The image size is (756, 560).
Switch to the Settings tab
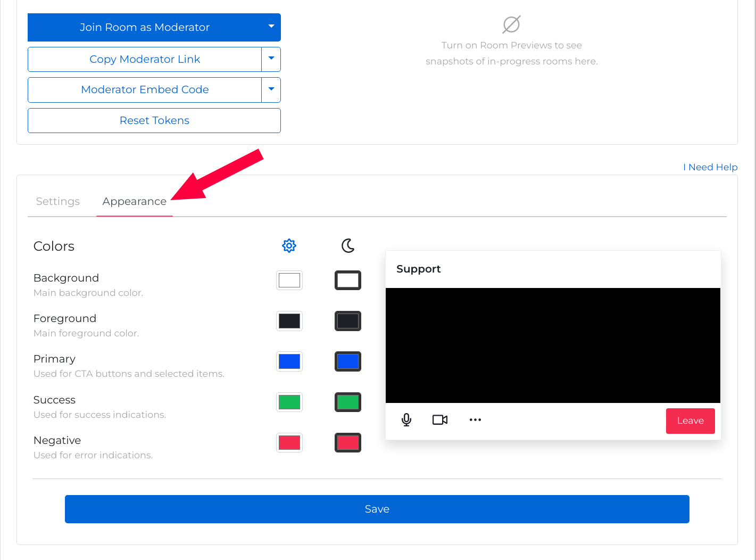(57, 201)
